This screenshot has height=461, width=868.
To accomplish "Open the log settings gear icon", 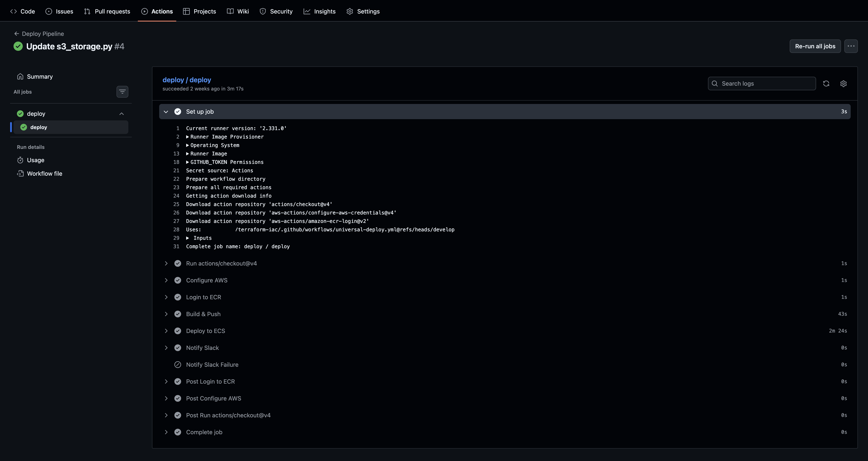I will click(843, 84).
